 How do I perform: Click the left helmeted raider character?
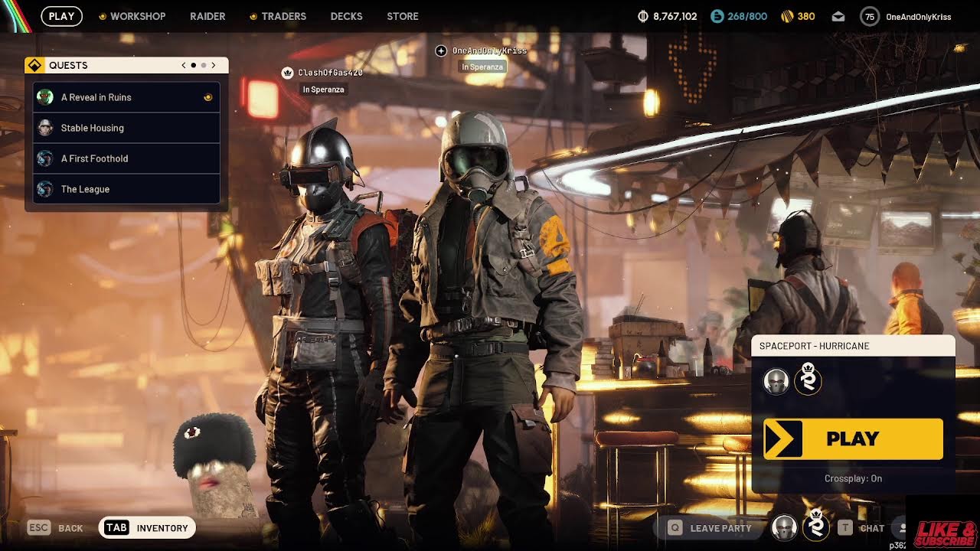(325, 329)
